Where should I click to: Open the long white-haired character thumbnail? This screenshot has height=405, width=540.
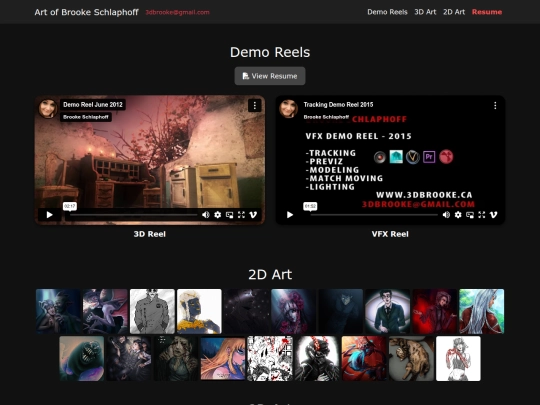coord(481,311)
